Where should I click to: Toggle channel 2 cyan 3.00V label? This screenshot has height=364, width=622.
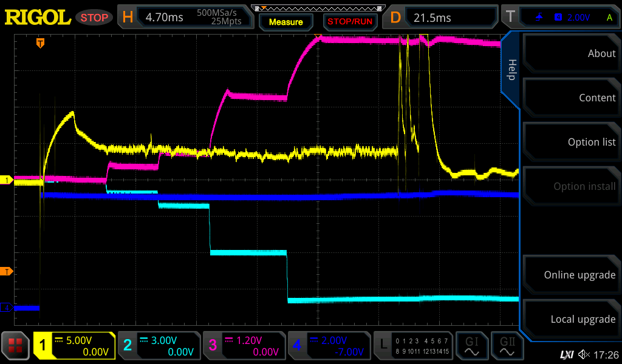pyautogui.click(x=159, y=346)
